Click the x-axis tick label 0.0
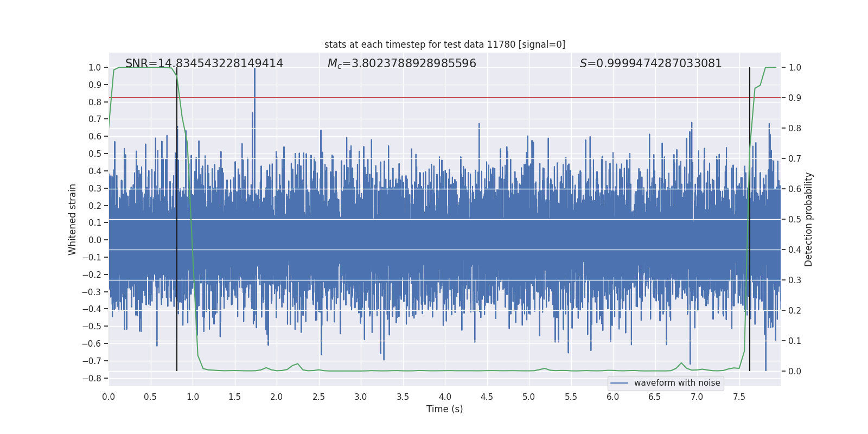 coord(108,397)
